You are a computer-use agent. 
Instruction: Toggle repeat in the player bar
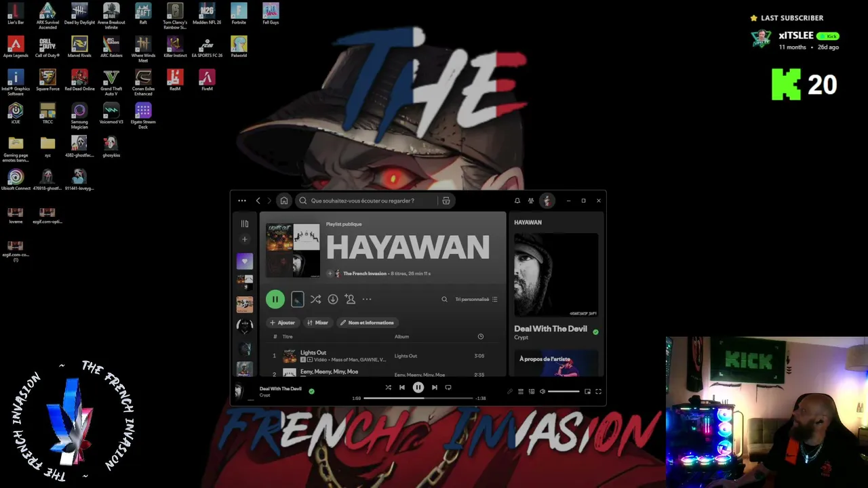(x=448, y=388)
